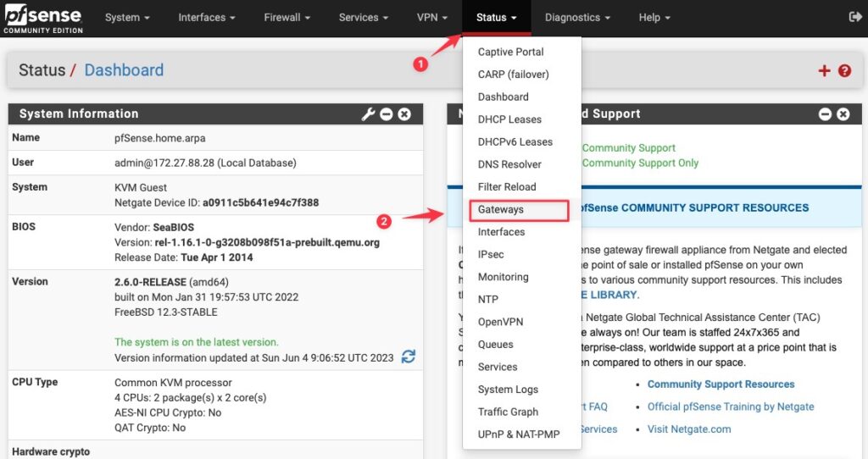Screen dimensions: 868x459
Task: Select UPnP & NAT-PMP menu entry
Action: (522, 434)
